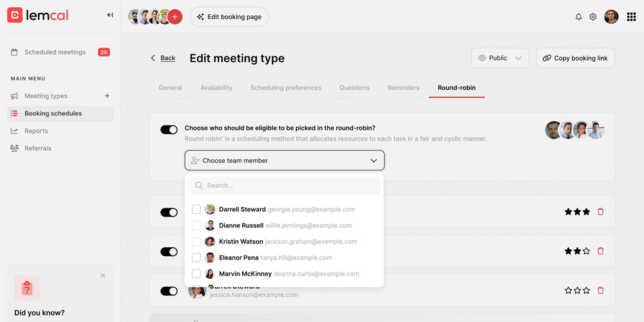Add meeting type with plus icon

(107, 96)
